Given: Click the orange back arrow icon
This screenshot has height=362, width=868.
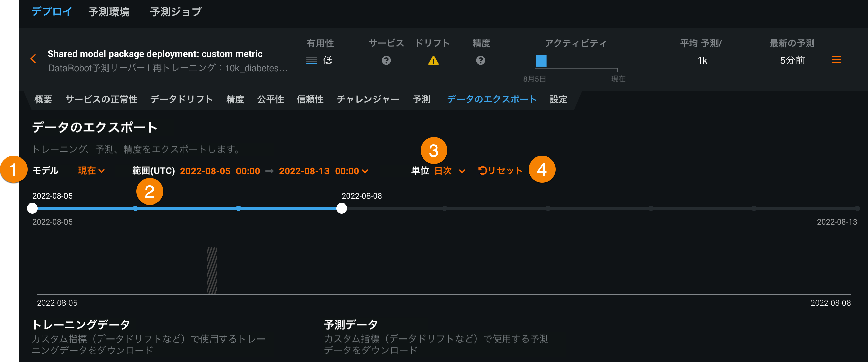Looking at the screenshot, I should pos(33,59).
